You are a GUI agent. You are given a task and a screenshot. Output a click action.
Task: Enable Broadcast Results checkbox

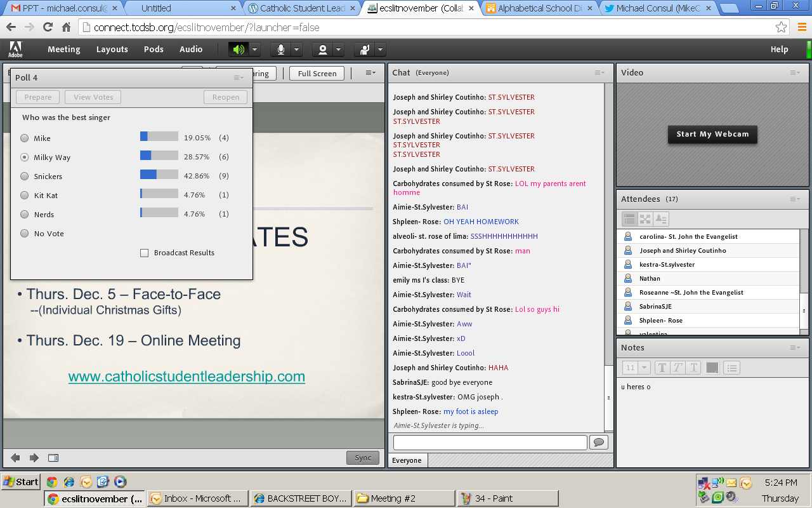(x=145, y=253)
